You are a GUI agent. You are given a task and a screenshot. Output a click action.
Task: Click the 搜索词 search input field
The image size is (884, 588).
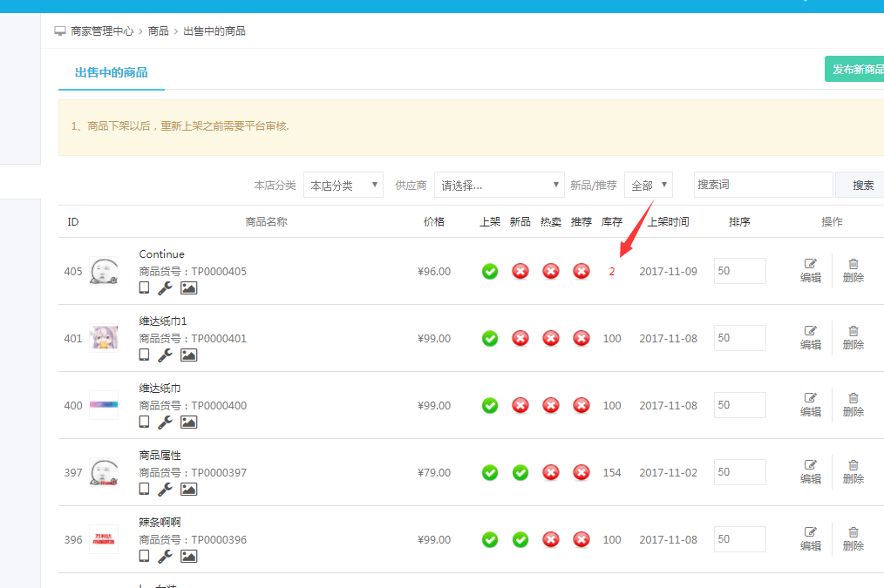[x=763, y=185]
